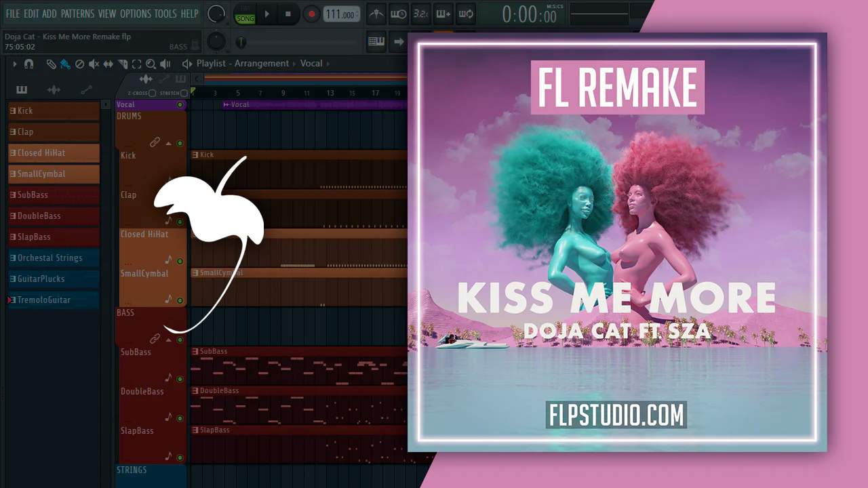Viewport: 868px width, 488px height.
Task: Click the DRUMS group link icon
Action: [x=155, y=142]
